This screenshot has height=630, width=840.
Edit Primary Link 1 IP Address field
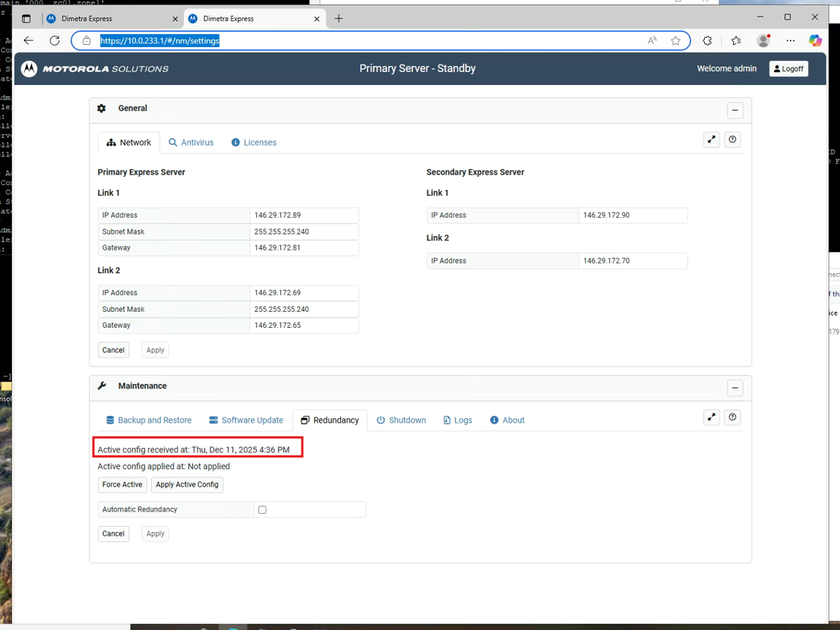304,215
